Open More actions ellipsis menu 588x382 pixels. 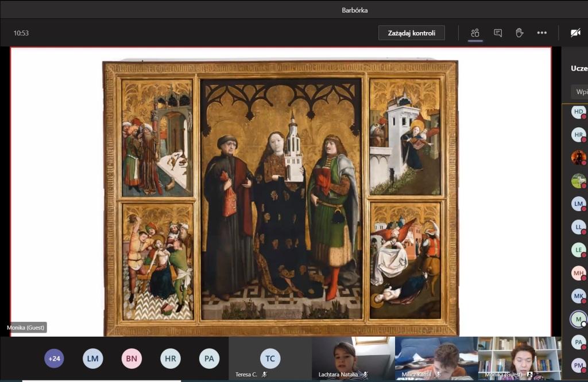coord(542,33)
